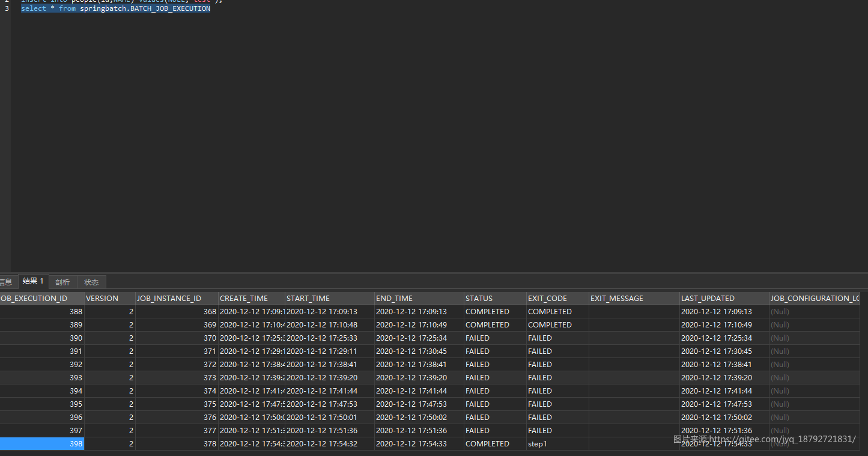This screenshot has width=868, height=456.
Task: Select STATUS cell FAILED in row 393
Action: [x=495, y=378]
